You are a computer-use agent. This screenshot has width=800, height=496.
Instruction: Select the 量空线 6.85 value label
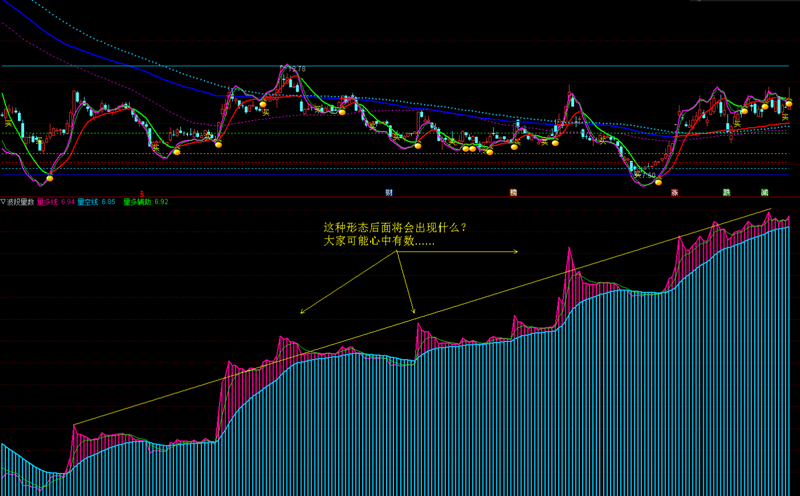click(x=96, y=202)
